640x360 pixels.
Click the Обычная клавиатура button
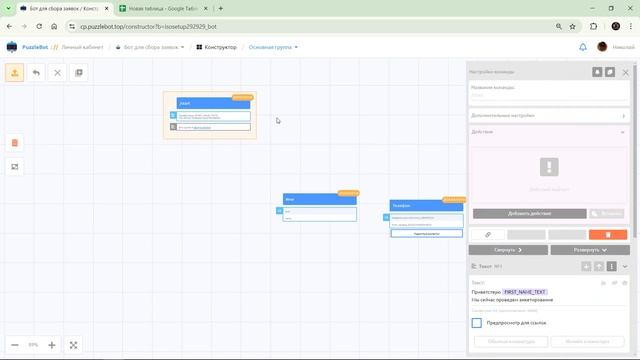tap(511, 341)
